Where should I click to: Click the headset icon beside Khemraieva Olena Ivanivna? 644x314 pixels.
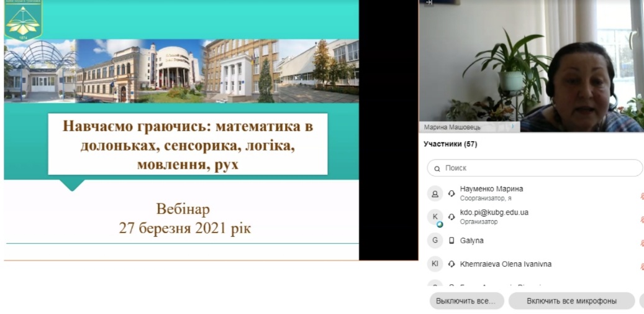click(x=451, y=264)
